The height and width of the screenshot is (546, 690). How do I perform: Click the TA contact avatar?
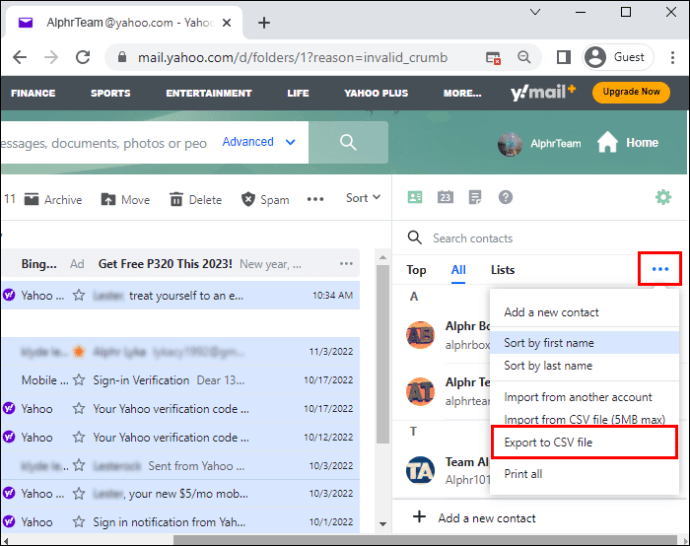point(420,470)
